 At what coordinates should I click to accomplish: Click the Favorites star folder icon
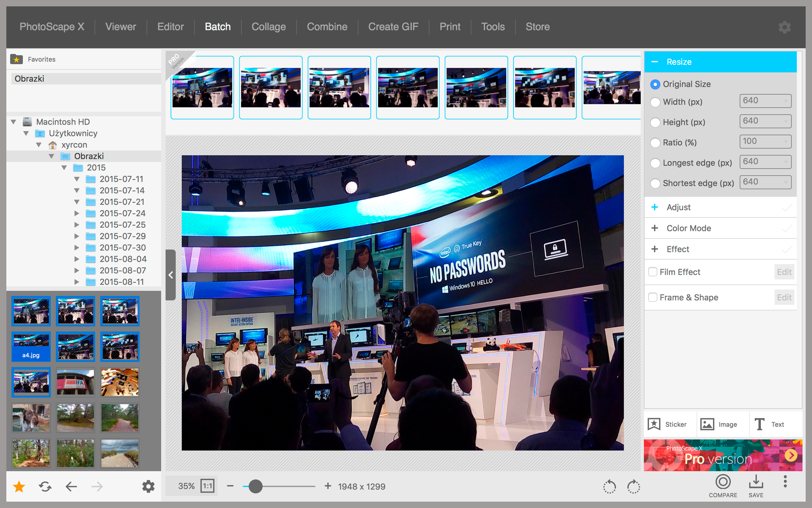pos(17,59)
